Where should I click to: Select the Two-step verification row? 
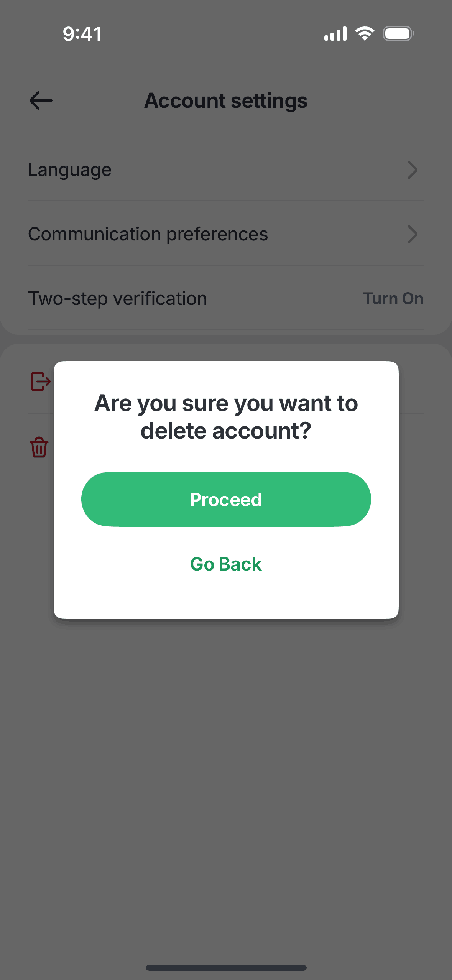[226, 298]
